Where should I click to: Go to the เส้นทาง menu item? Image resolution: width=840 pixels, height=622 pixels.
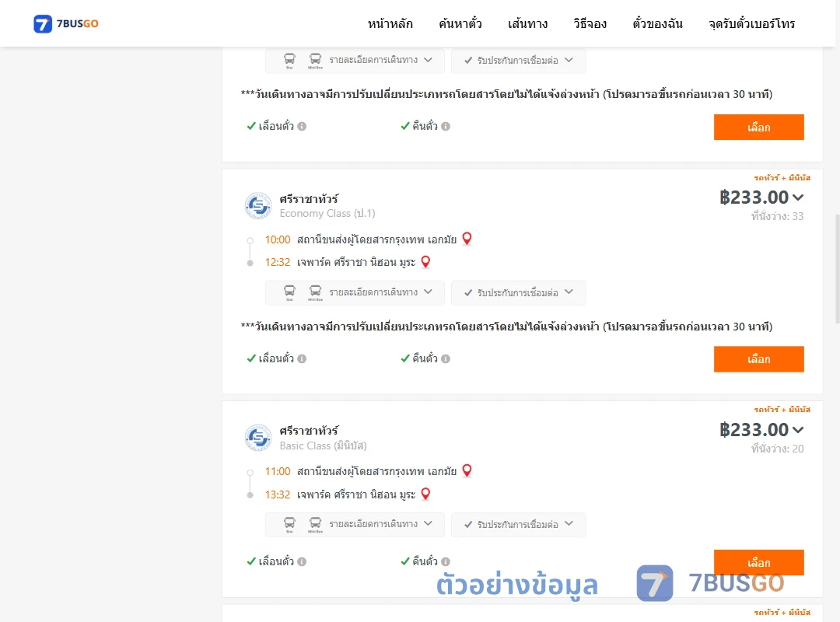pos(527,23)
